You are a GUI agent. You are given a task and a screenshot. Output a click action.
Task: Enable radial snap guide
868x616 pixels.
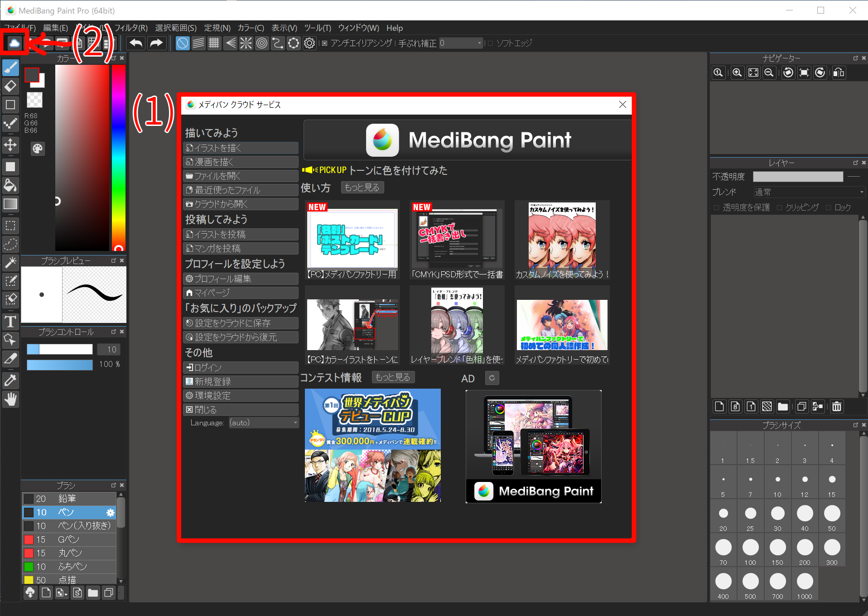click(246, 43)
